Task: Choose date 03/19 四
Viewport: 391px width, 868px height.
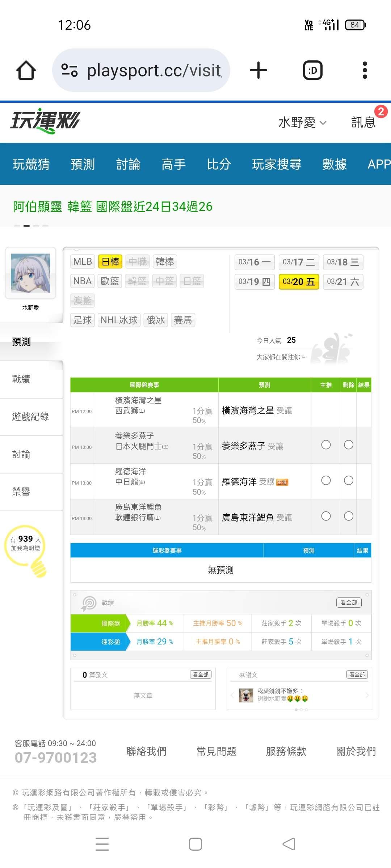Action: [255, 282]
